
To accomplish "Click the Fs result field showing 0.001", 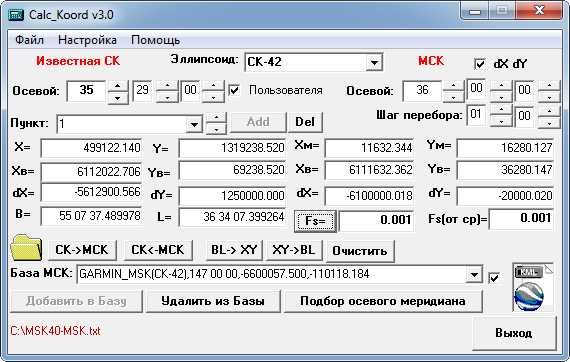I will [376, 220].
